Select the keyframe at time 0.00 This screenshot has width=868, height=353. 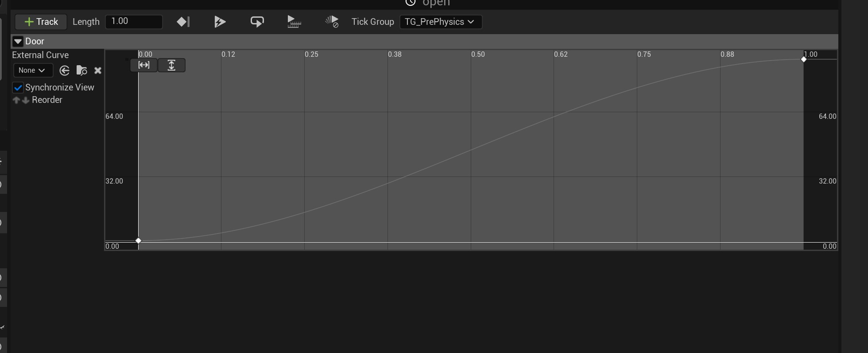point(138,240)
